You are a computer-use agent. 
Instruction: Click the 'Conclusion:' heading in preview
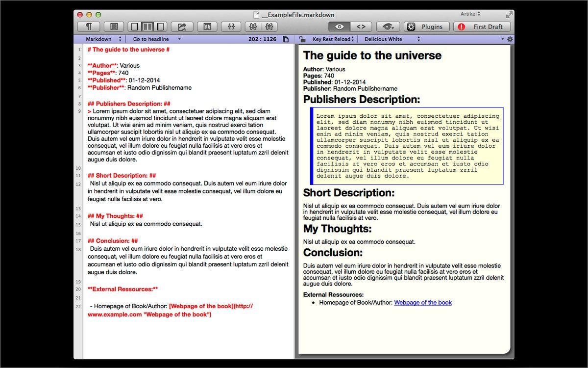tap(333, 253)
